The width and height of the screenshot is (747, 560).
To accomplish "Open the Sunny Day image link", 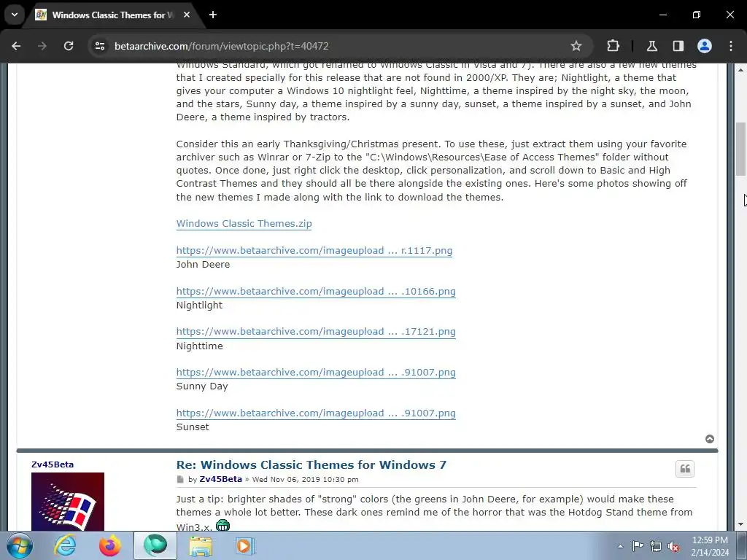I will 316,373.
